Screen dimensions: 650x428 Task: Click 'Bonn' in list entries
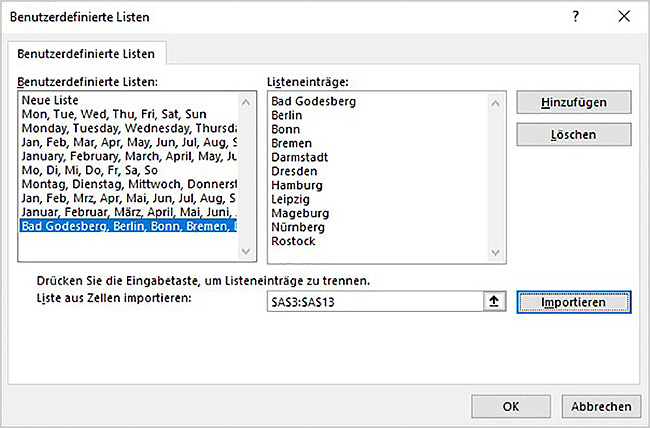click(x=285, y=129)
